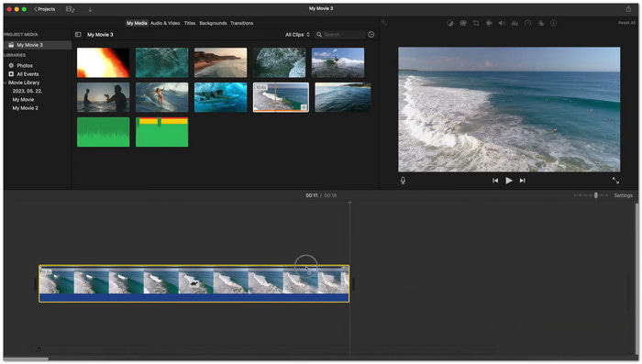Image resolution: width=642 pixels, height=364 pixels.
Task: Select the plain green audio waveform clip
Action: (x=103, y=132)
